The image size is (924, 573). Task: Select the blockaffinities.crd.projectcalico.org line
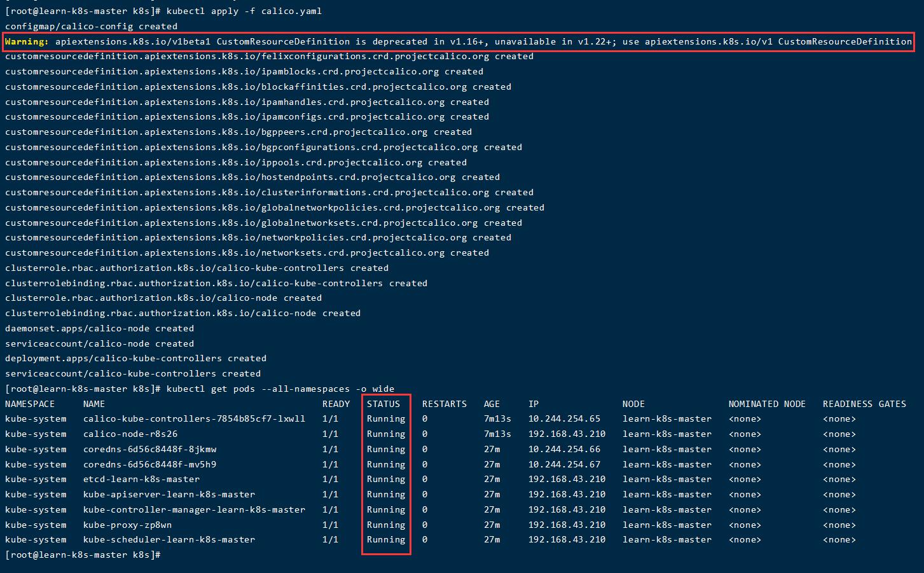pyautogui.click(x=258, y=87)
